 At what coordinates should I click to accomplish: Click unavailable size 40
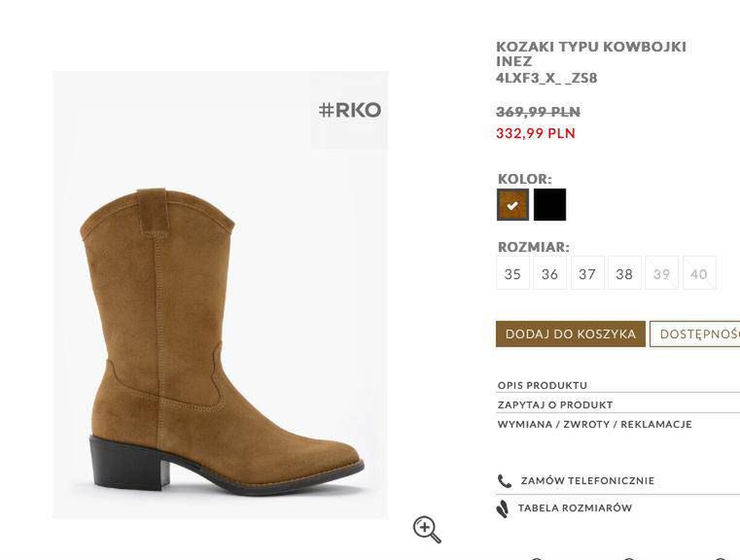(x=699, y=273)
